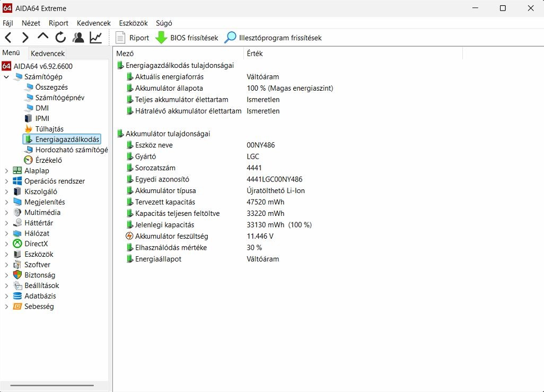Click the 33220 mWh value

point(266,214)
